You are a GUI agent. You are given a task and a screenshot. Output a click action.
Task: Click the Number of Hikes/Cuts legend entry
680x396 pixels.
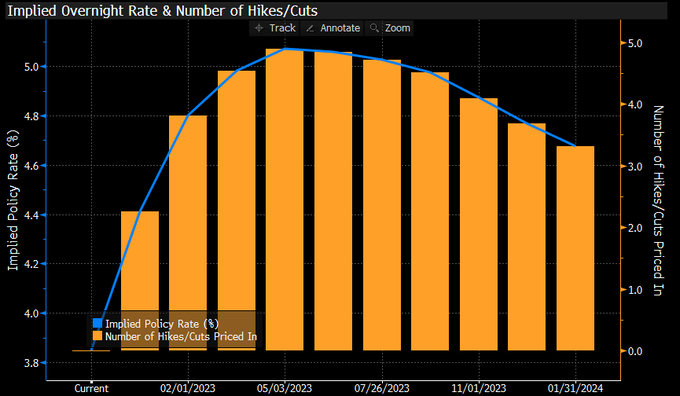point(181,336)
